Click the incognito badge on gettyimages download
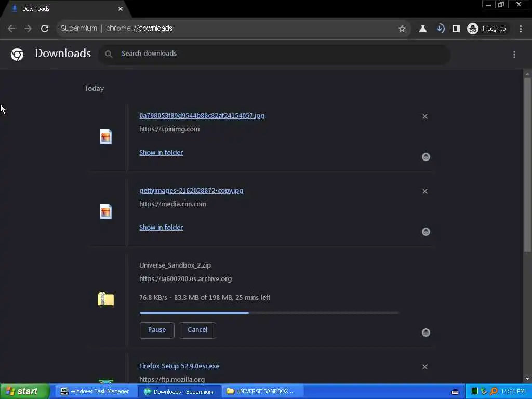 (x=426, y=232)
